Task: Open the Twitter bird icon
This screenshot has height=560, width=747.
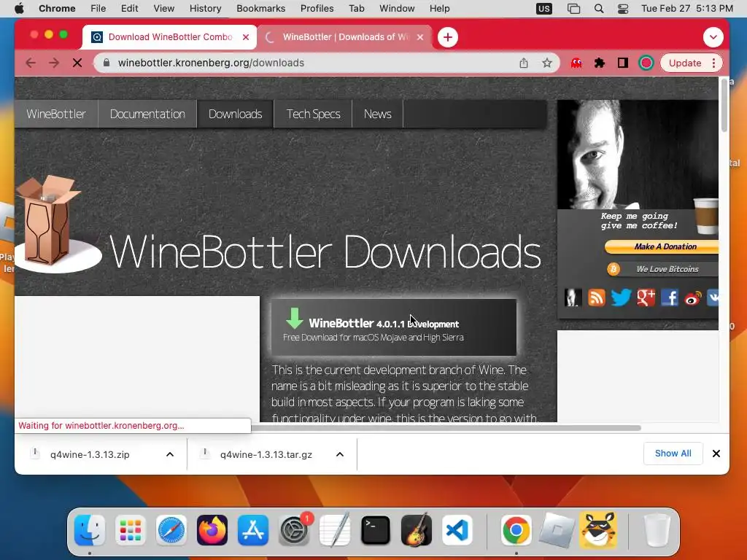Action: pos(622,297)
